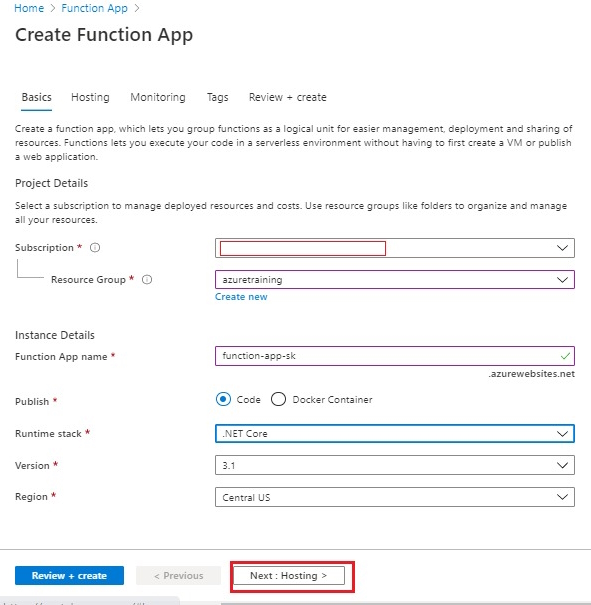Click the Next : Hosting button
Viewport: 591px width, 605px height.
point(289,576)
